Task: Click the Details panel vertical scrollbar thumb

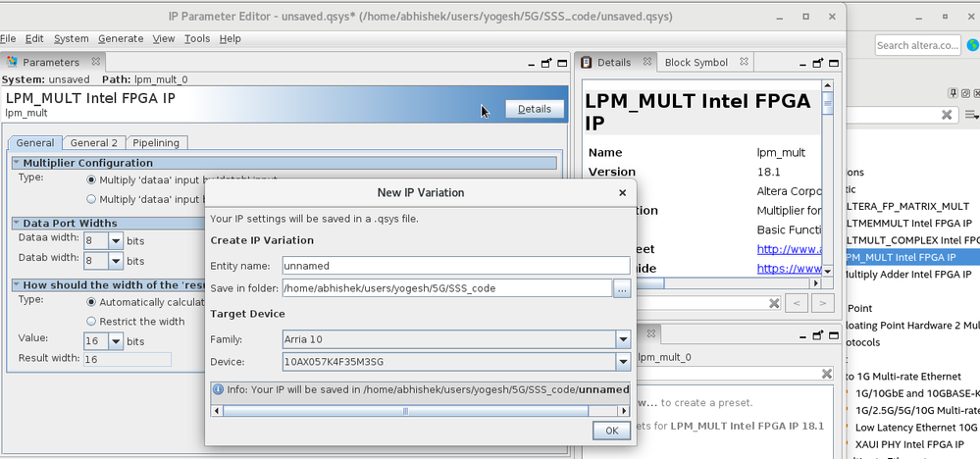Action: click(x=828, y=103)
